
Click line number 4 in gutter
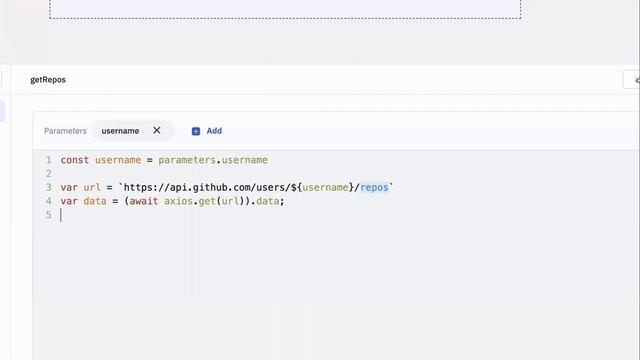[49, 201]
